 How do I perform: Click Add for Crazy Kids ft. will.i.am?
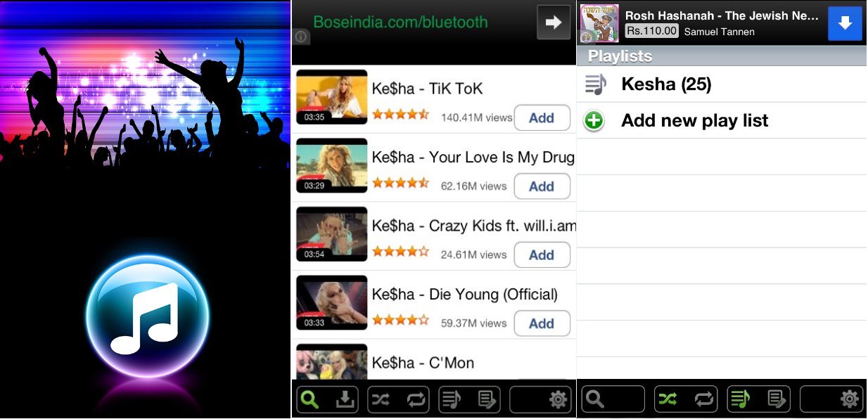click(542, 255)
